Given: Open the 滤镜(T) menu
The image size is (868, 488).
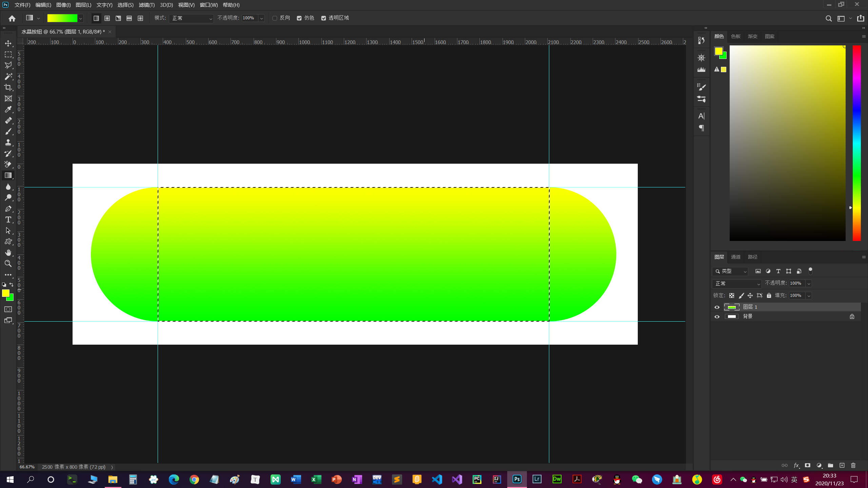Looking at the screenshot, I should click(146, 5).
